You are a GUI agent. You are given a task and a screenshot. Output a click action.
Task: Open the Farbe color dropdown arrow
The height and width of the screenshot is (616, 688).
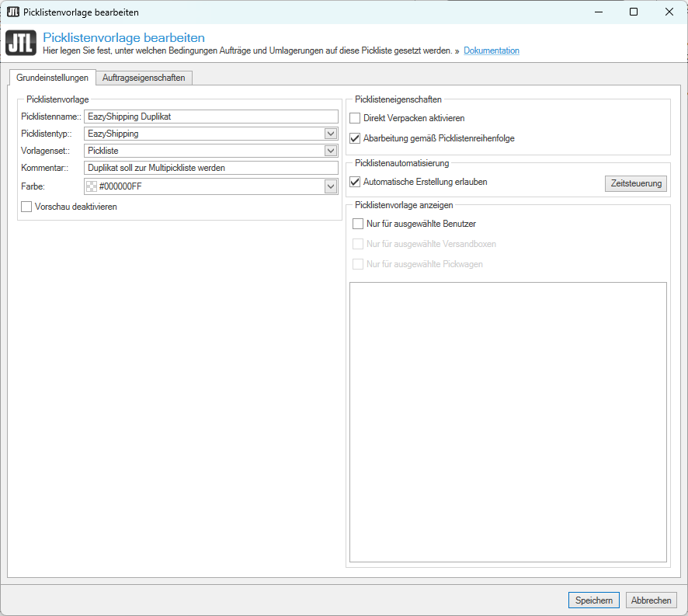pos(331,186)
